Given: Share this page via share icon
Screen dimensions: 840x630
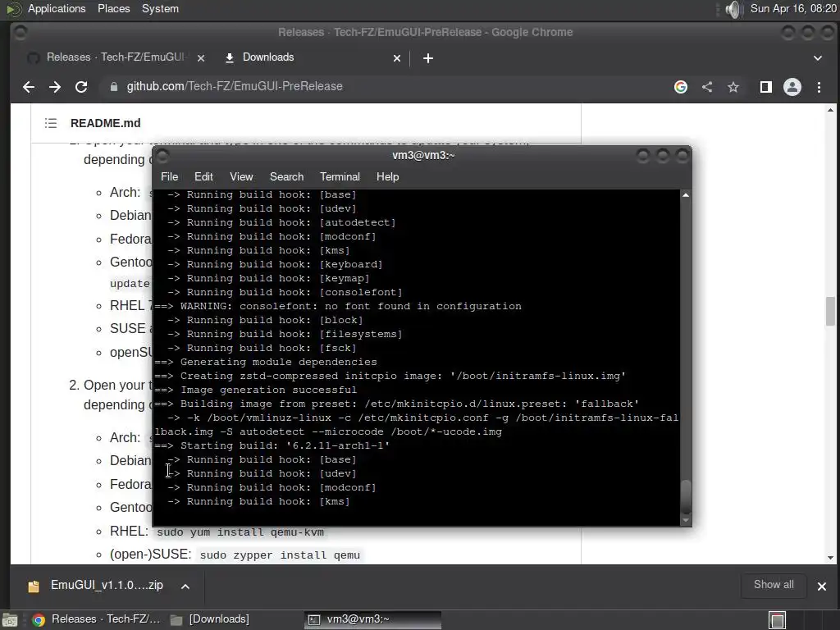Looking at the screenshot, I should tap(707, 87).
